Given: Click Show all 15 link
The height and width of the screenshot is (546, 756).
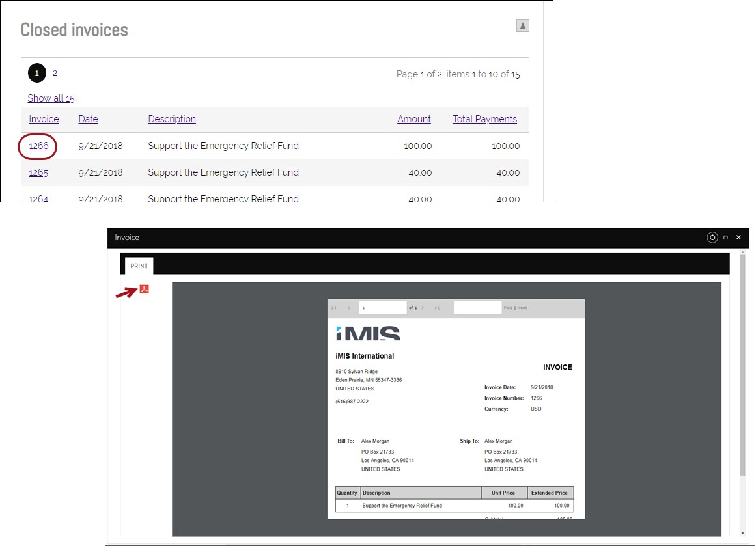Looking at the screenshot, I should click(x=51, y=98).
